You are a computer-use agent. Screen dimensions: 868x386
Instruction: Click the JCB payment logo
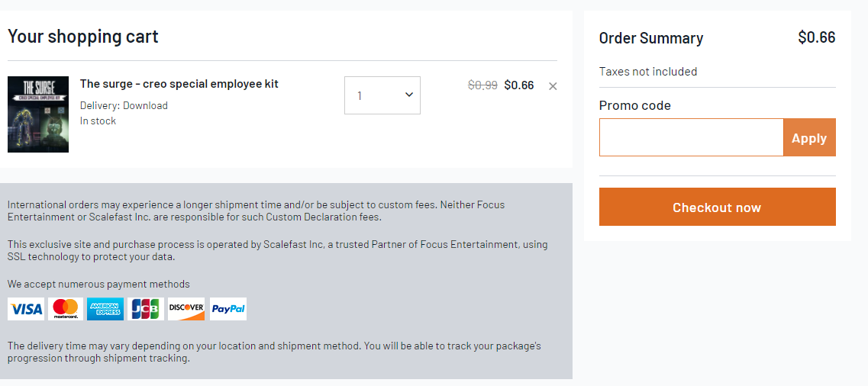tap(146, 309)
